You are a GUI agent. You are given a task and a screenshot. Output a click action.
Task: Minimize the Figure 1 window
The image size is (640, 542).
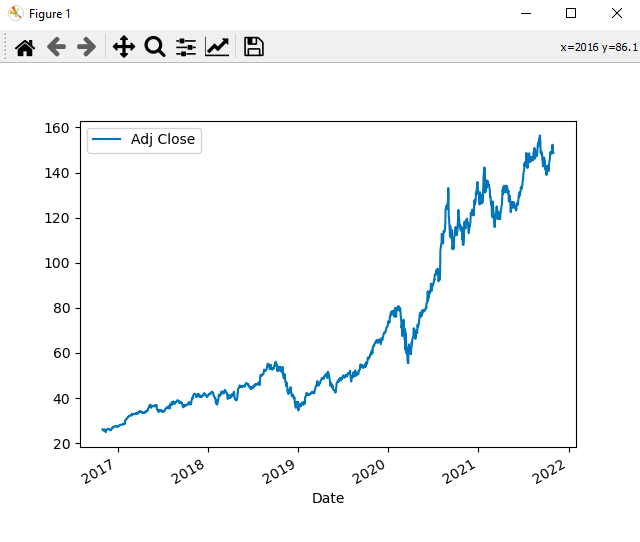click(x=526, y=13)
